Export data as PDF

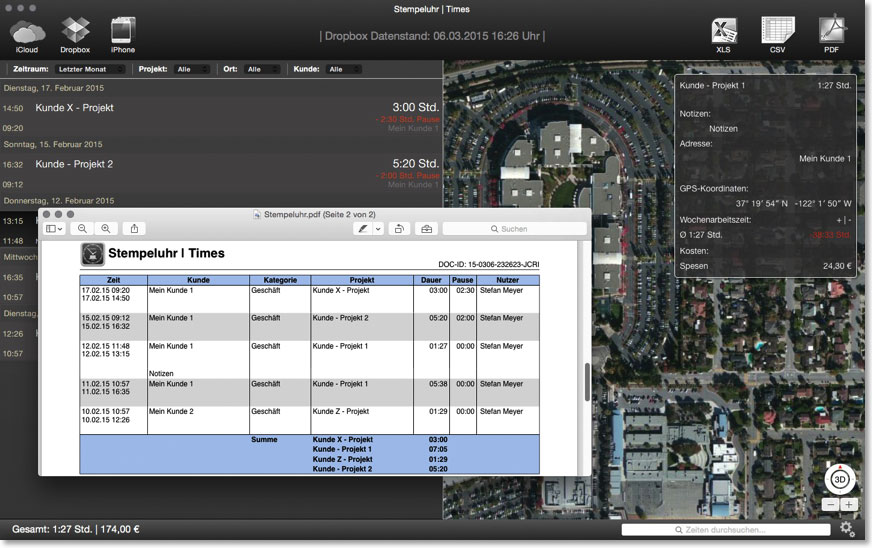tap(831, 35)
